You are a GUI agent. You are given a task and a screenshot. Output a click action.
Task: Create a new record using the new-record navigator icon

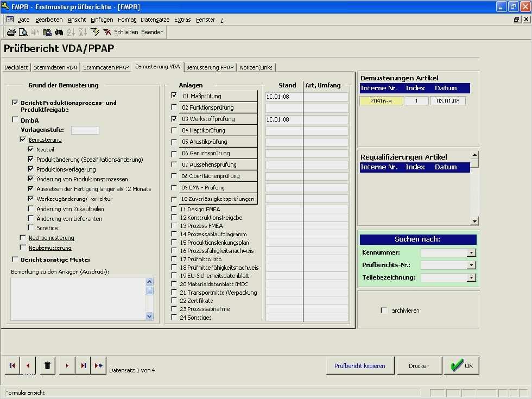(x=98, y=365)
